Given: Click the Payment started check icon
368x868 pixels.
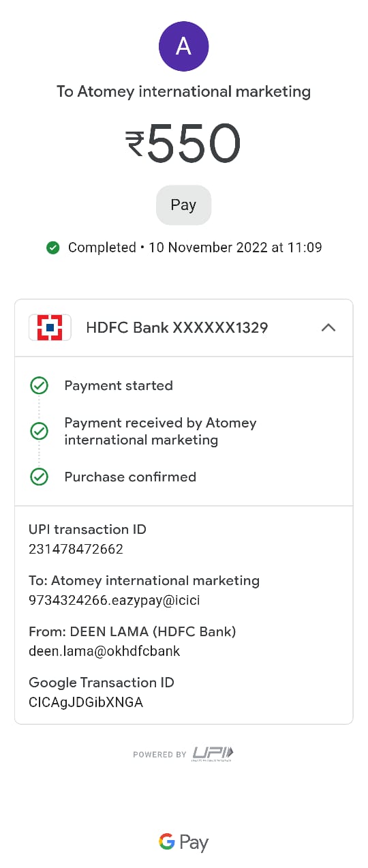Looking at the screenshot, I should tap(40, 386).
